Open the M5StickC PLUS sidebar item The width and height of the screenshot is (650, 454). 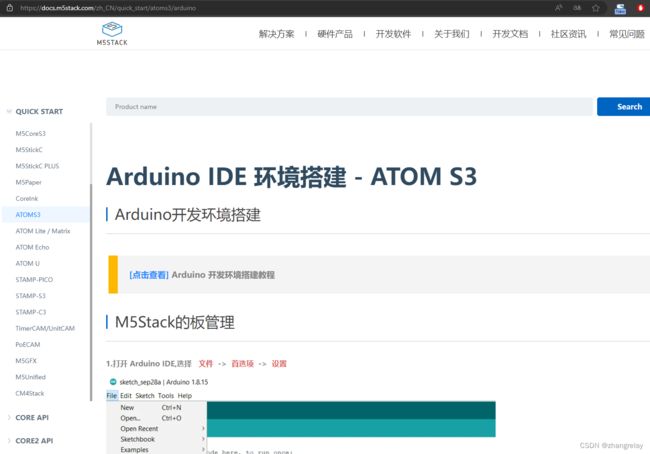[37, 166]
